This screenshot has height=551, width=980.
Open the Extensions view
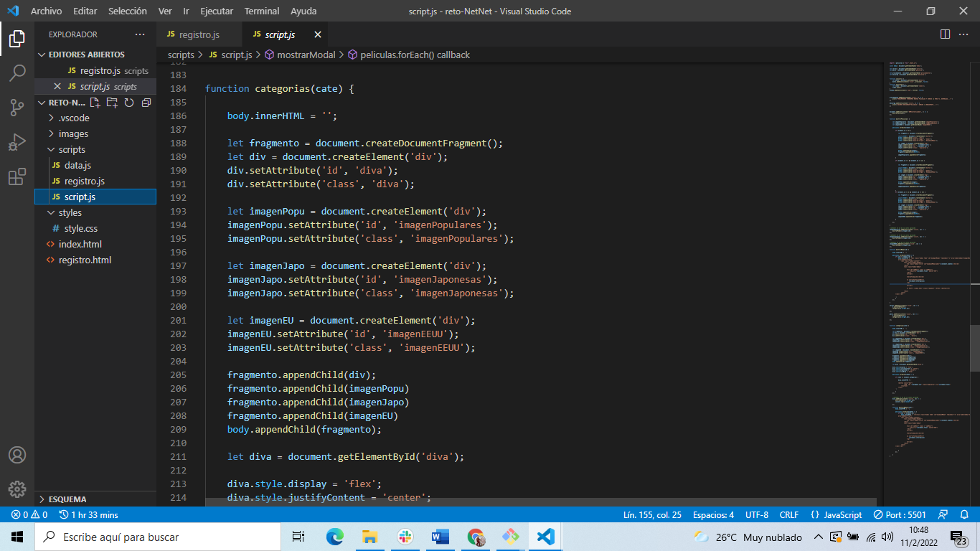coord(17,176)
